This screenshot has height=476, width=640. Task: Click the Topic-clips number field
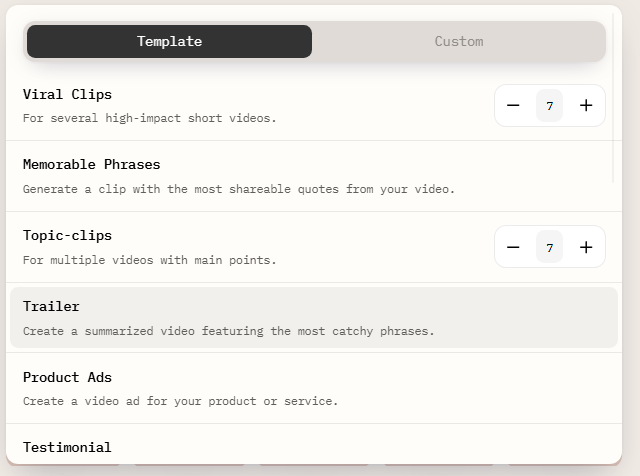(549, 247)
